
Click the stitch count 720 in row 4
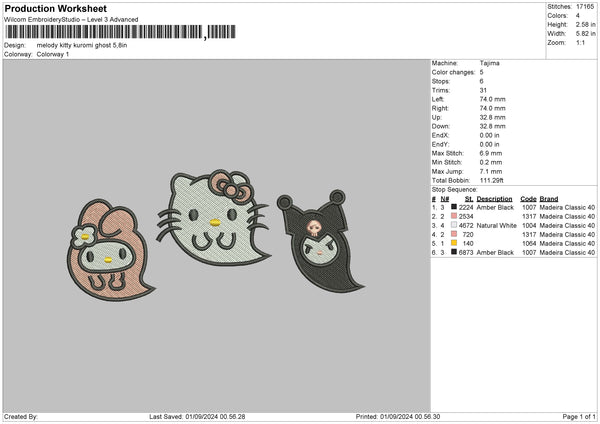[468, 235]
